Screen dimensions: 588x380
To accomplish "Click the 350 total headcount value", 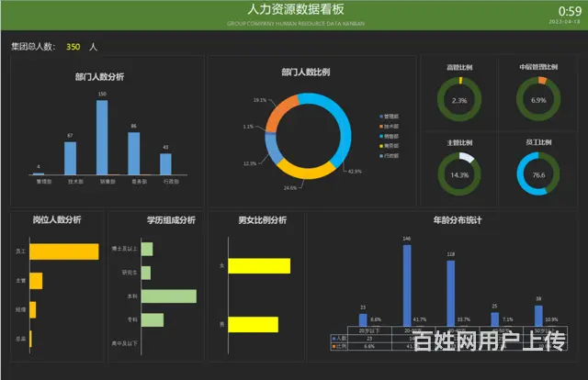I will click(73, 47).
